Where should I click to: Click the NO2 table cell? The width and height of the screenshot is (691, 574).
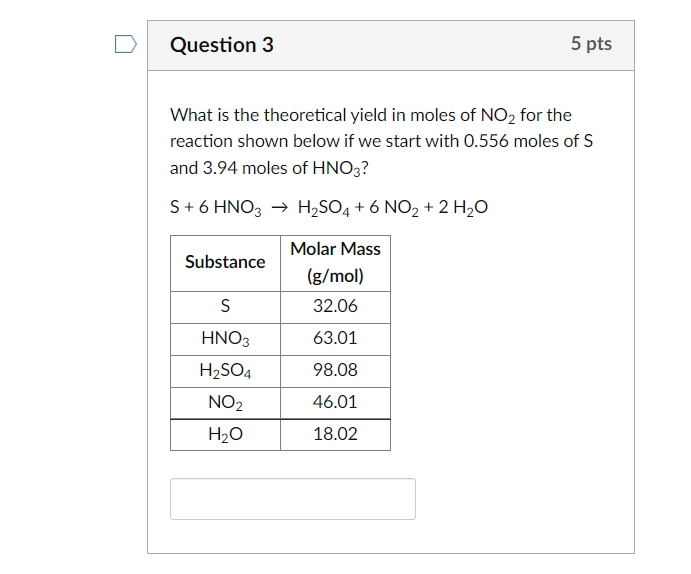[x=225, y=403]
